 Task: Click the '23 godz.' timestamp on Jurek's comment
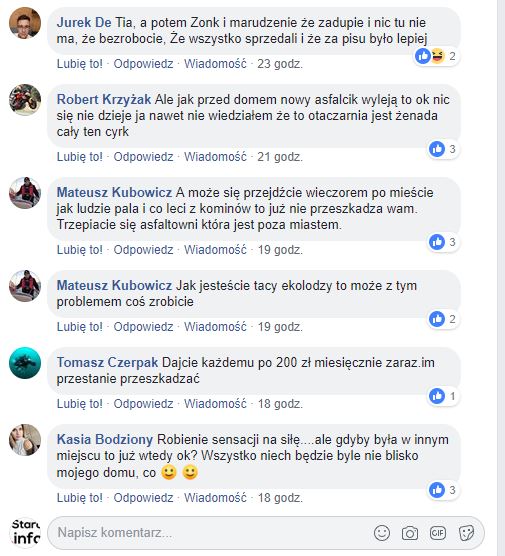pyautogui.click(x=280, y=64)
